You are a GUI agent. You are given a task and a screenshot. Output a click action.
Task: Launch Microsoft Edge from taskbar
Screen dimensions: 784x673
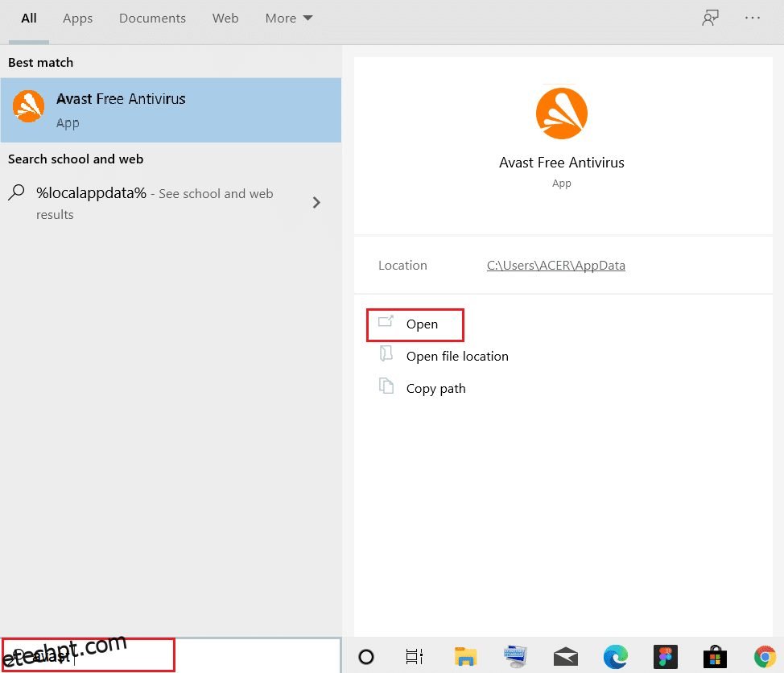[616, 657]
